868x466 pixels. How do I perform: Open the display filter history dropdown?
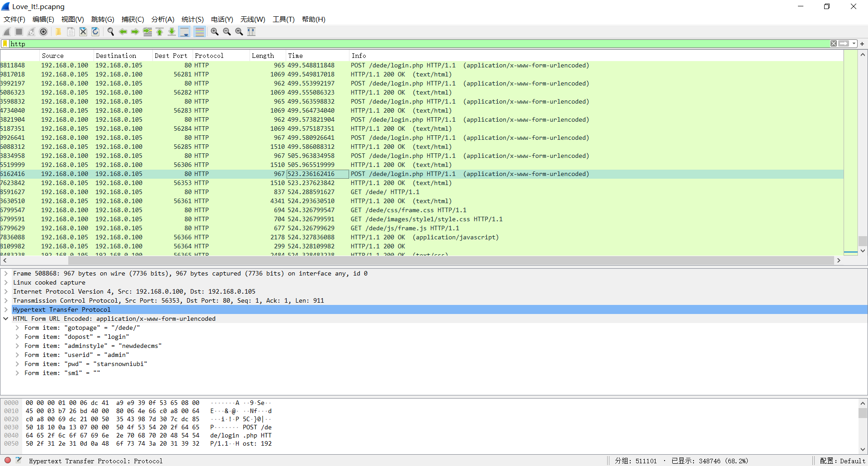click(854, 44)
